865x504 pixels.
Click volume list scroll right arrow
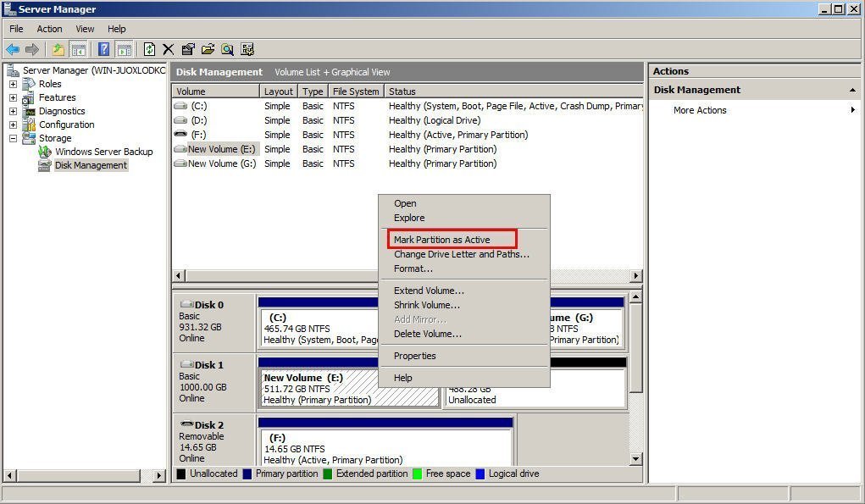pyautogui.click(x=636, y=275)
